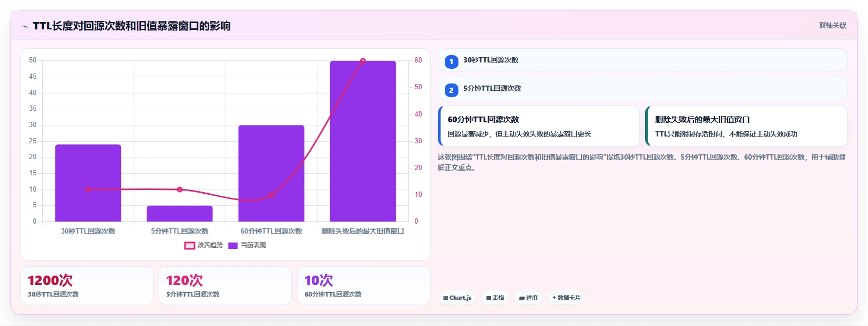868x326 pixels.
Task: Click the 表格 tag
Action: click(495, 298)
